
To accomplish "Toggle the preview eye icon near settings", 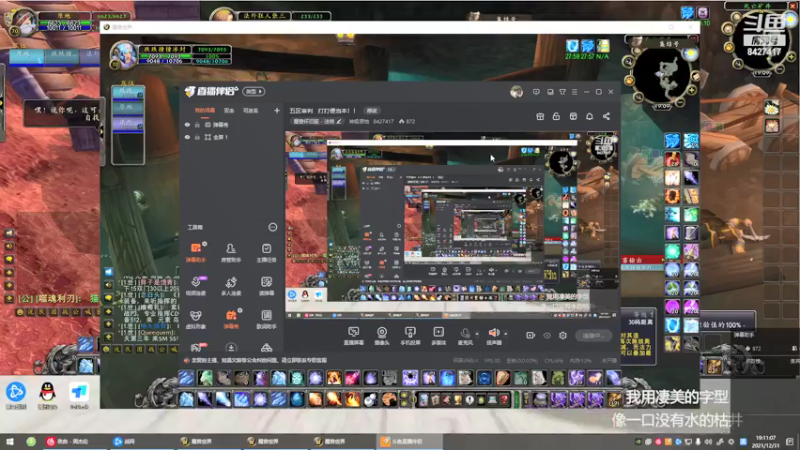I will coord(547,335).
